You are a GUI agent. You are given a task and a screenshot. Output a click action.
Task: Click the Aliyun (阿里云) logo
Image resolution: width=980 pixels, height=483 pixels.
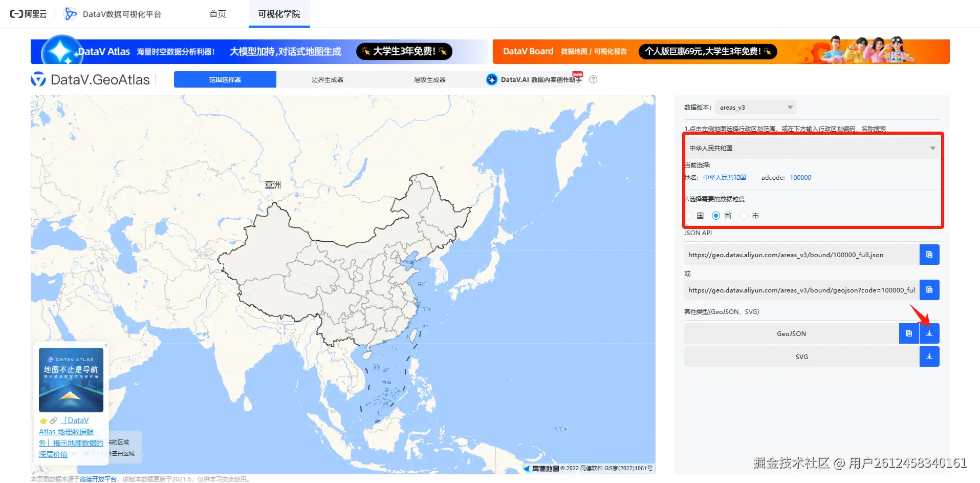point(28,14)
